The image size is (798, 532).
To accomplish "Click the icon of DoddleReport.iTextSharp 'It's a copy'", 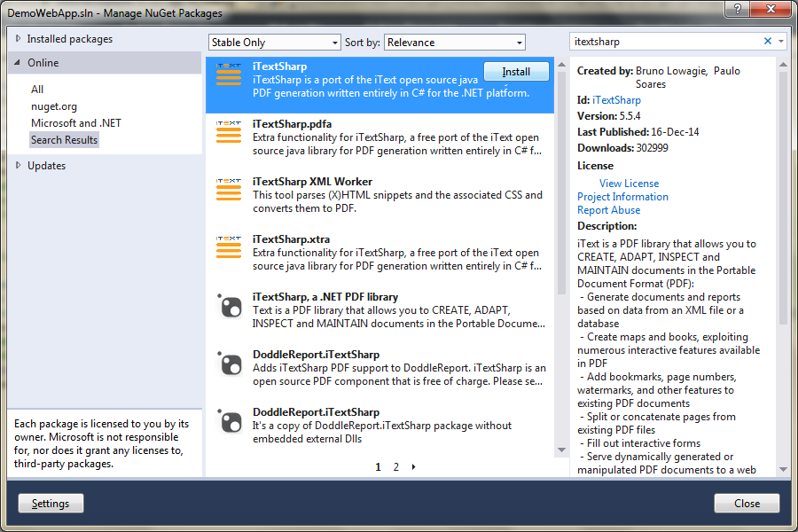I will pyautogui.click(x=230, y=420).
